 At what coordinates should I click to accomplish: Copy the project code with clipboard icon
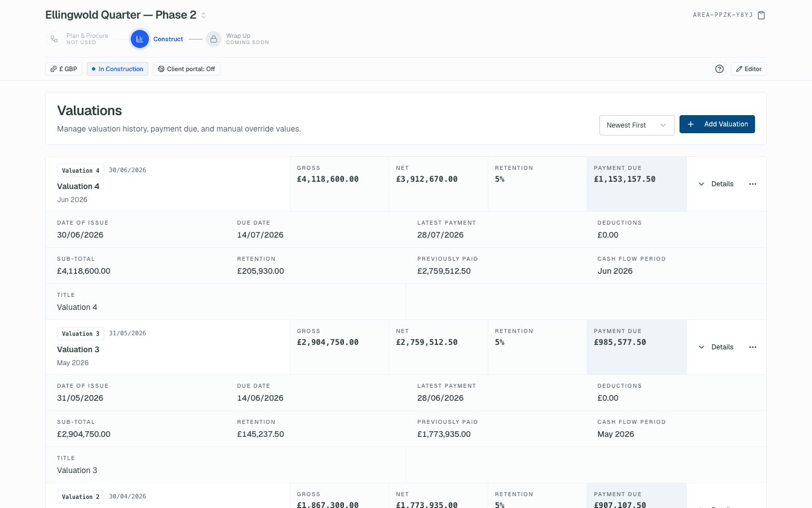click(761, 15)
